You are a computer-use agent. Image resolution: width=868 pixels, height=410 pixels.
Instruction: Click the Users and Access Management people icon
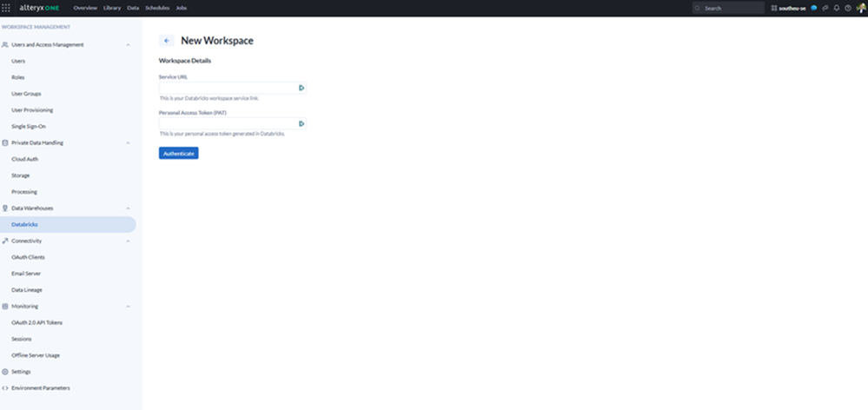pos(5,45)
